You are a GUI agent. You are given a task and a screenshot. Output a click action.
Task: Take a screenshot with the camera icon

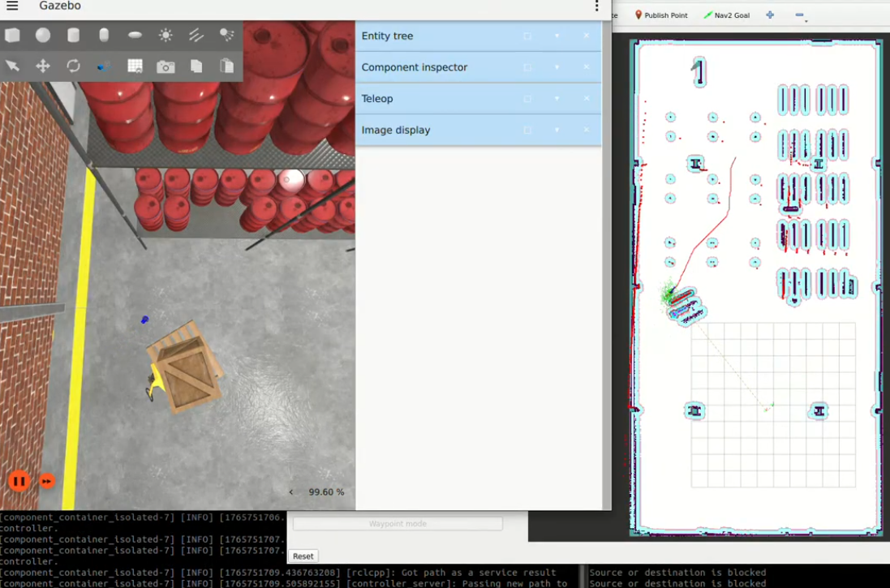click(x=166, y=67)
